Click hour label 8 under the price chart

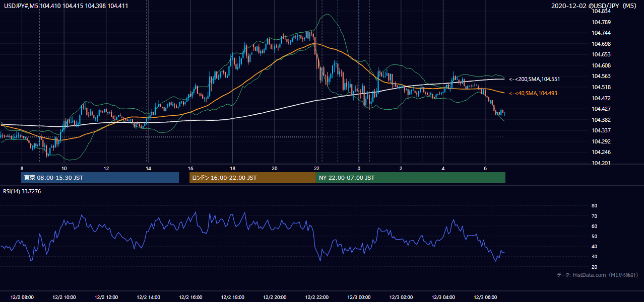coord(22,168)
